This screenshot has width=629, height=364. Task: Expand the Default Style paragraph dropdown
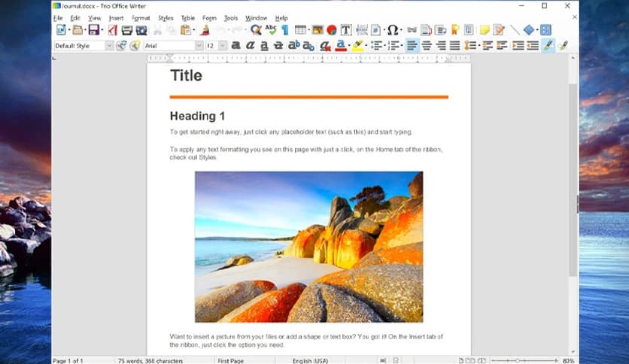(x=109, y=46)
